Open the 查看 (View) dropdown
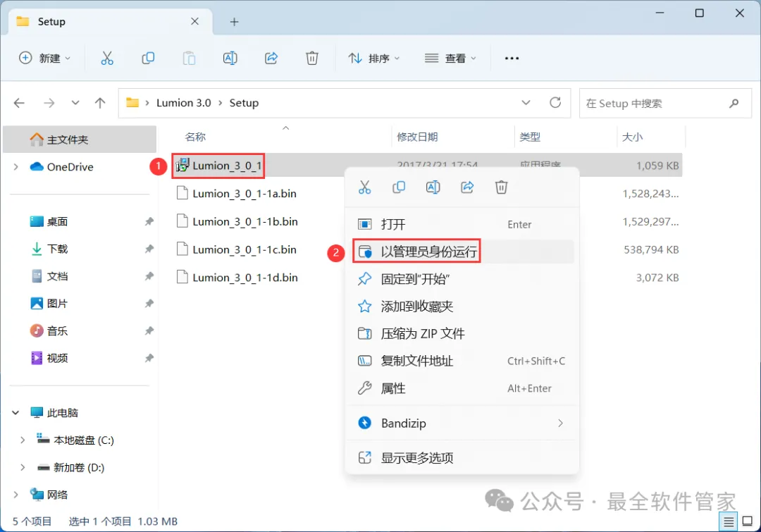This screenshot has height=532, width=761. (450, 58)
